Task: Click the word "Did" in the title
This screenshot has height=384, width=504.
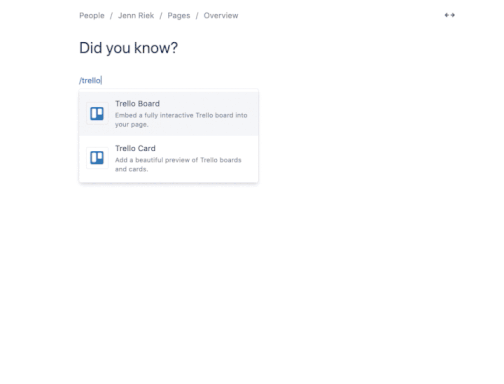Action: (90, 48)
